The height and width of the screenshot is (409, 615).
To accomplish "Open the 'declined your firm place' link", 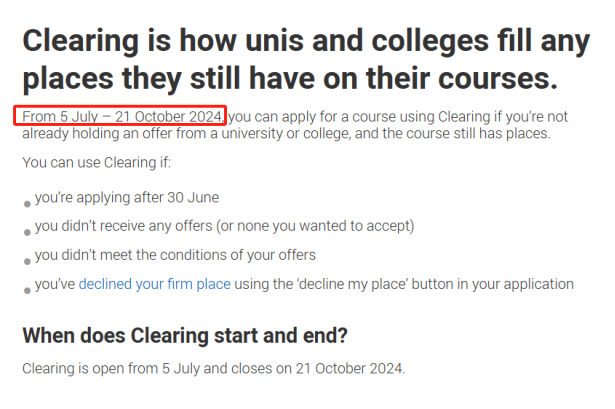I will click(155, 284).
